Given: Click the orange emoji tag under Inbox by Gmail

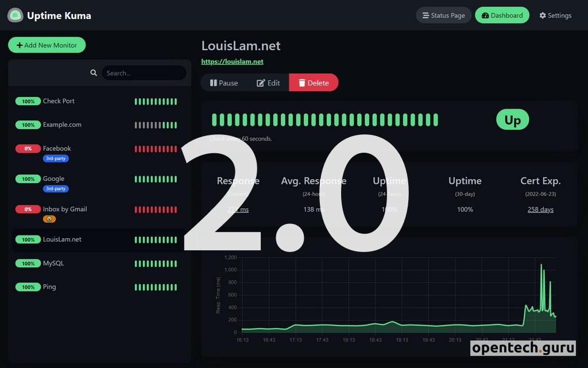Looking at the screenshot, I should pos(49,219).
